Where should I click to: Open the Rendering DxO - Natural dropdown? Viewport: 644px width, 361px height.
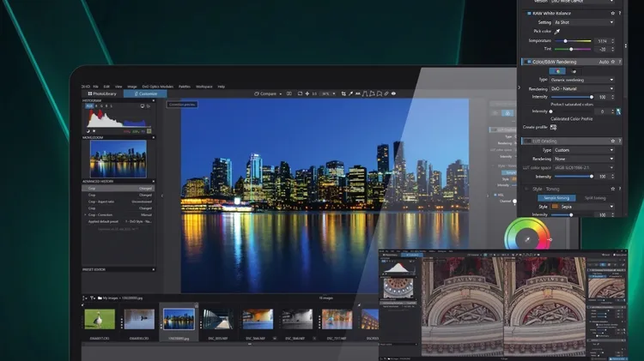(581, 88)
